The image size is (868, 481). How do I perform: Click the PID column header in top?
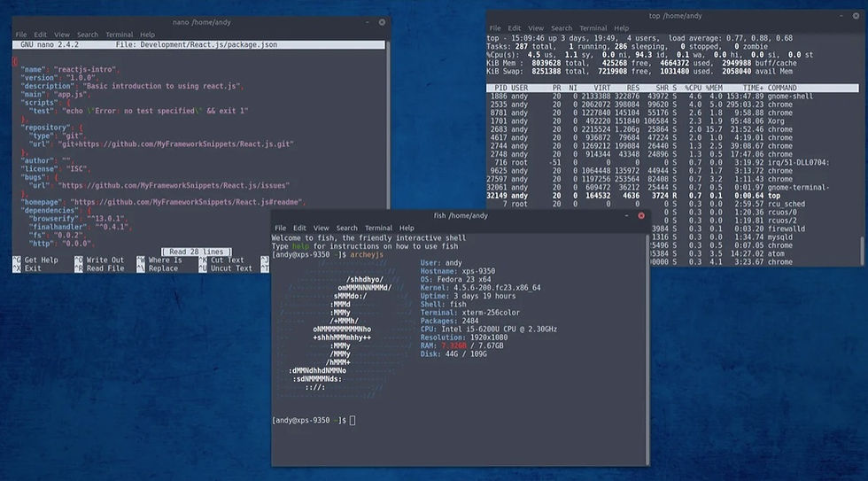click(500, 88)
